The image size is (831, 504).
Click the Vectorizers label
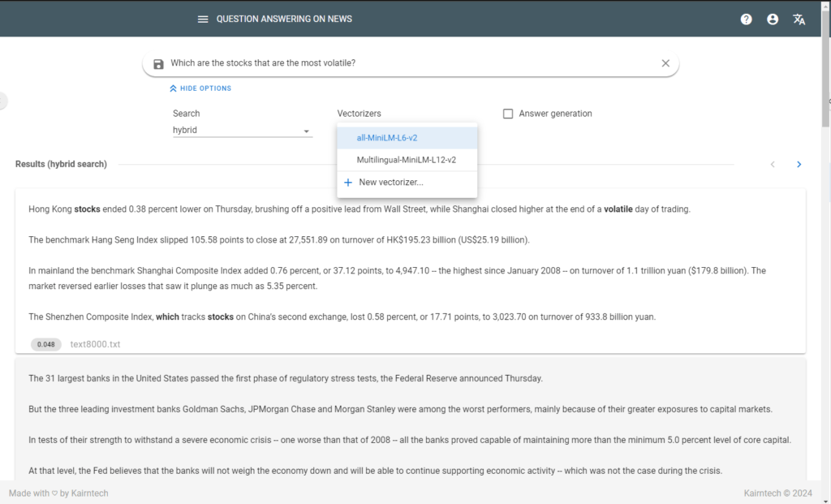click(359, 114)
